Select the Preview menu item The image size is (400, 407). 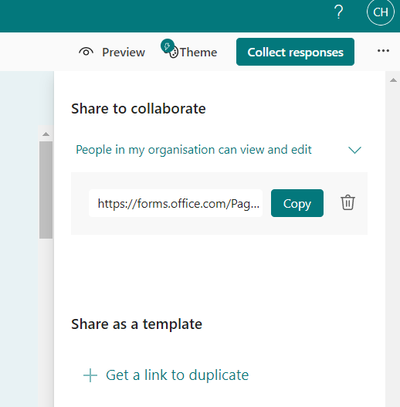pyautogui.click(x=112, y=52)
